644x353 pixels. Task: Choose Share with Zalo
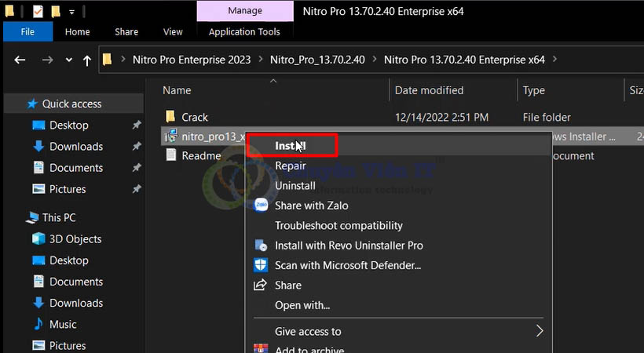[x=311, y=206]
